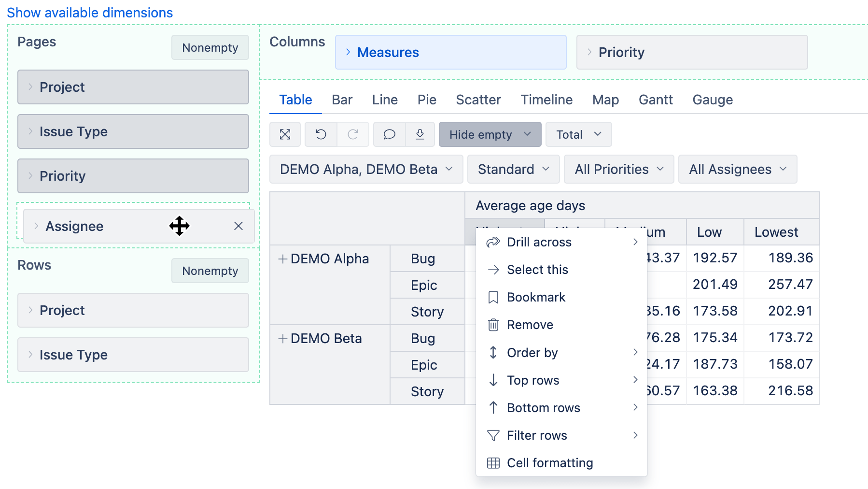Click the Remove trash icon
This screenshot has height=489, width=868.
[x=493, y=325]
